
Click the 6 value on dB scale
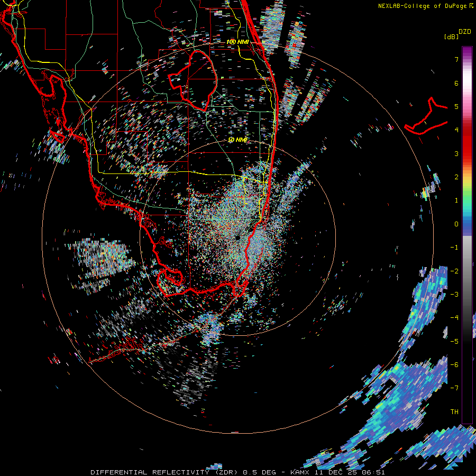coord(456,83)
